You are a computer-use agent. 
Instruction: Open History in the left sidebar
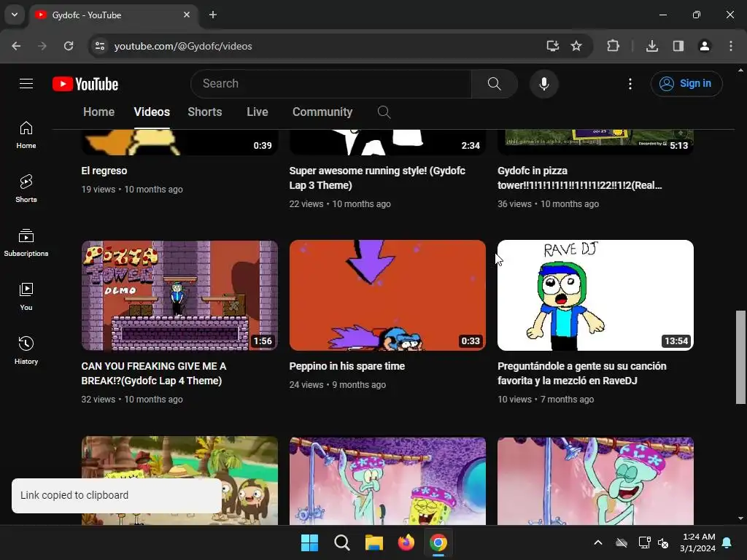(x=26, y=350)
